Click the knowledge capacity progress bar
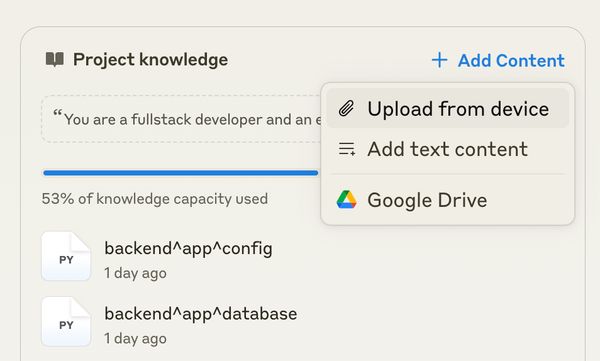Image resolution: width=600 pixels, height=361 pixels. pyautogui.click(x=181, y=173)
